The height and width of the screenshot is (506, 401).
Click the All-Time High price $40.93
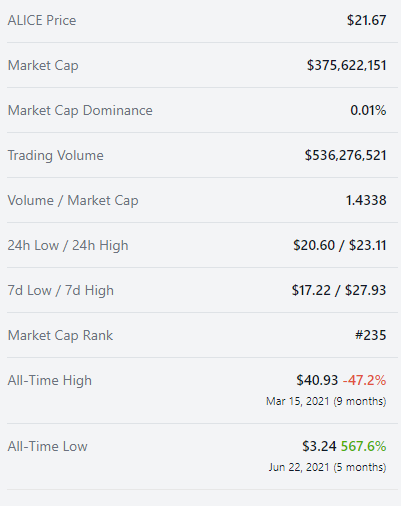[317, 380]
